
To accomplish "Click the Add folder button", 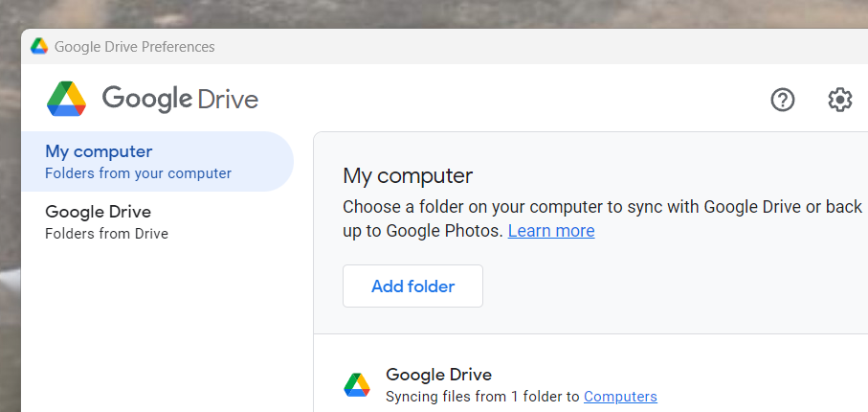I will (413, 286).
